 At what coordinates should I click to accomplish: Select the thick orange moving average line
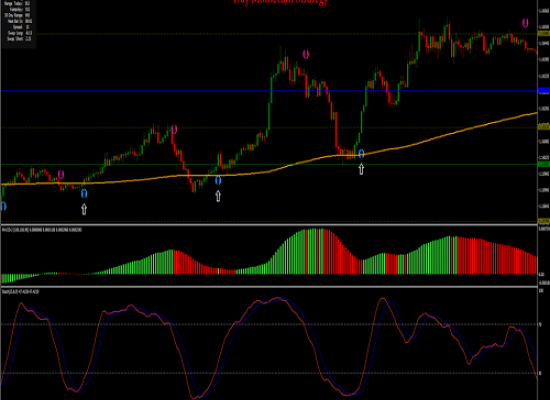[x=268, y=172]
